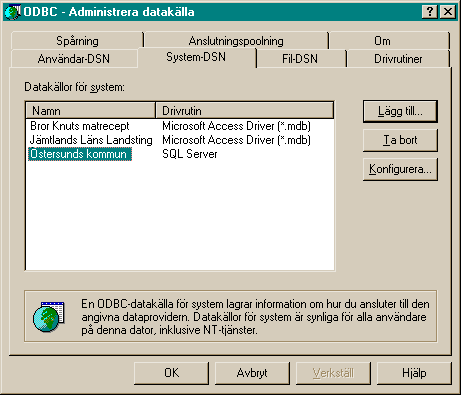Switch to the Användar-DSN tab
461x395 pixels.
(x=74, y=59)
